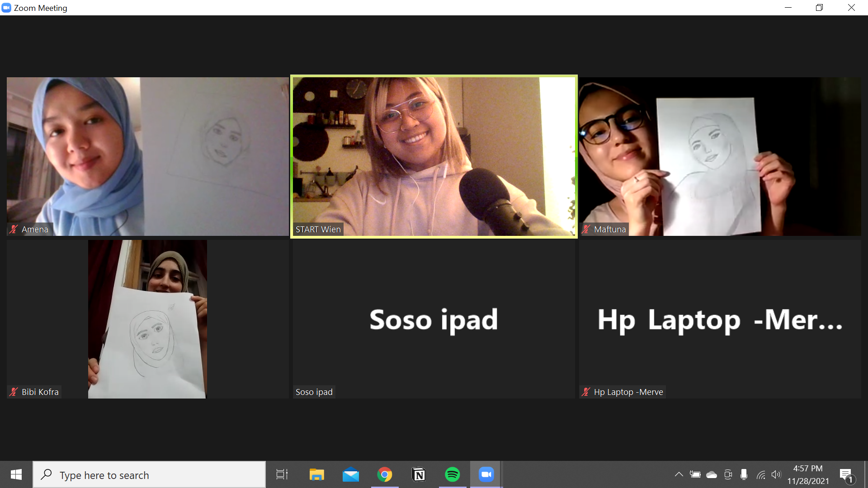
Task: Show hidden system tray icons
Action: (679, 474)
